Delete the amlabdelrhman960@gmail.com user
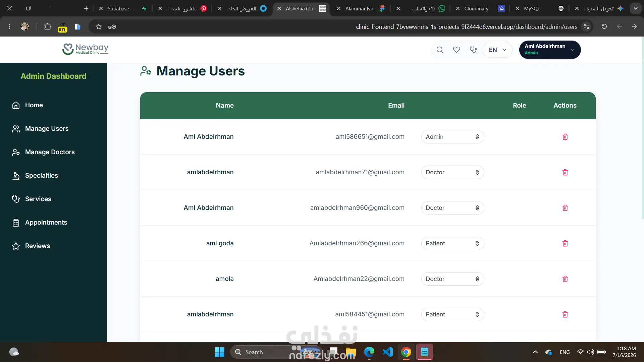The height and width of the screenshot is (362, 644). tap(565, 208)
